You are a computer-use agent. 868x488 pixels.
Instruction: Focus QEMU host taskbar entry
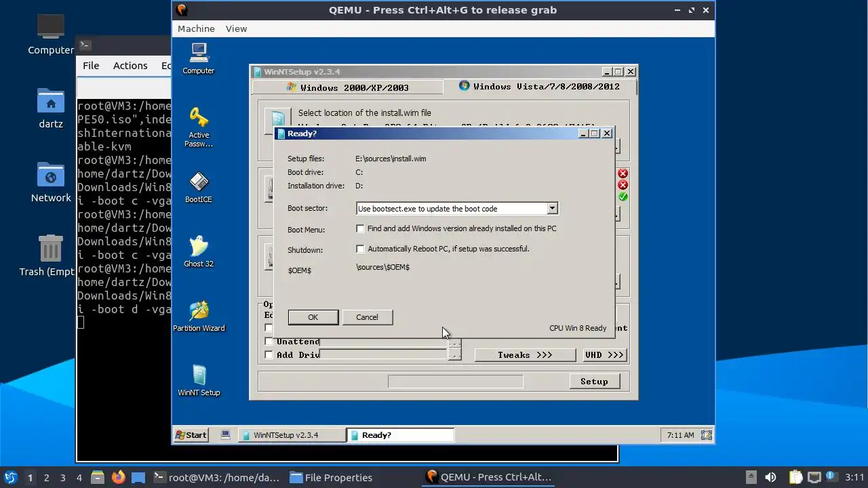[488, 477]
